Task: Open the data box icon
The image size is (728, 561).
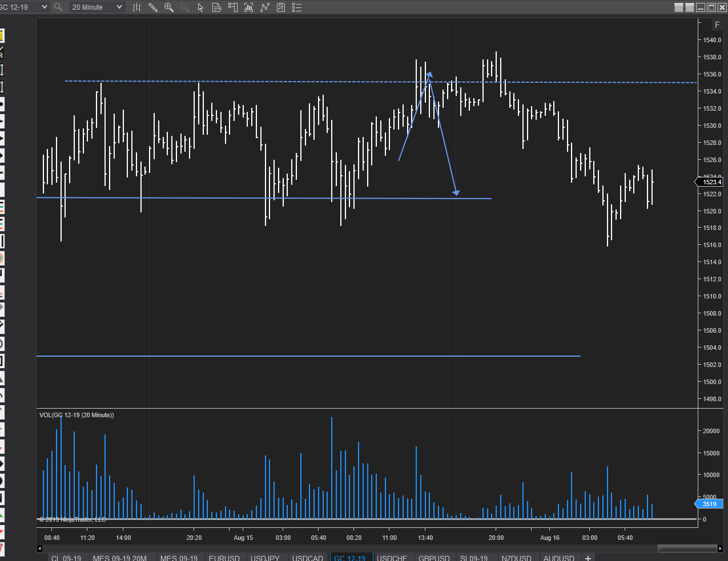Action: (x=216, y=7)
